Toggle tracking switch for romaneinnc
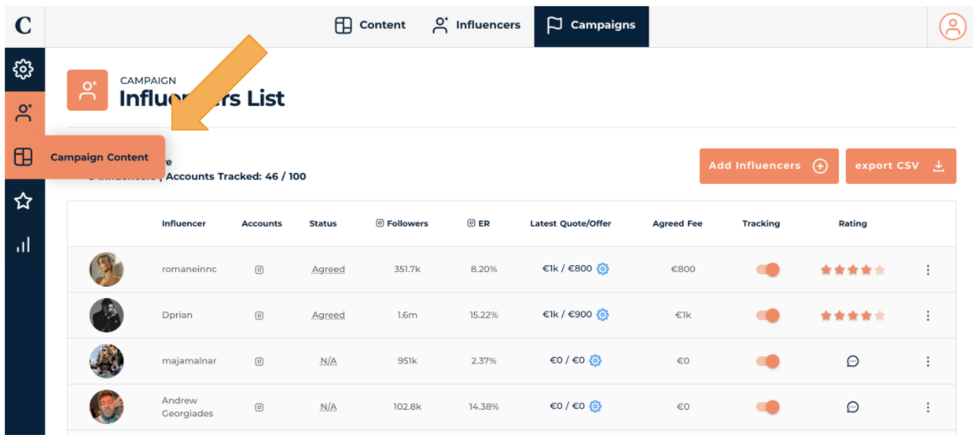This screenshot has height=445, width=980. click(768, 270)
